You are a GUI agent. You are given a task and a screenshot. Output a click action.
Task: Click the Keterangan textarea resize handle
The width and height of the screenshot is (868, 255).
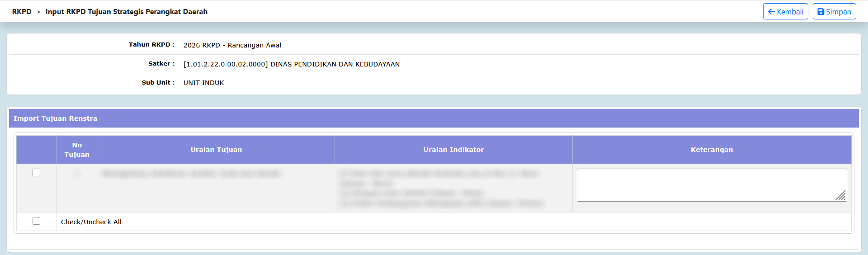tap(841, 196)
